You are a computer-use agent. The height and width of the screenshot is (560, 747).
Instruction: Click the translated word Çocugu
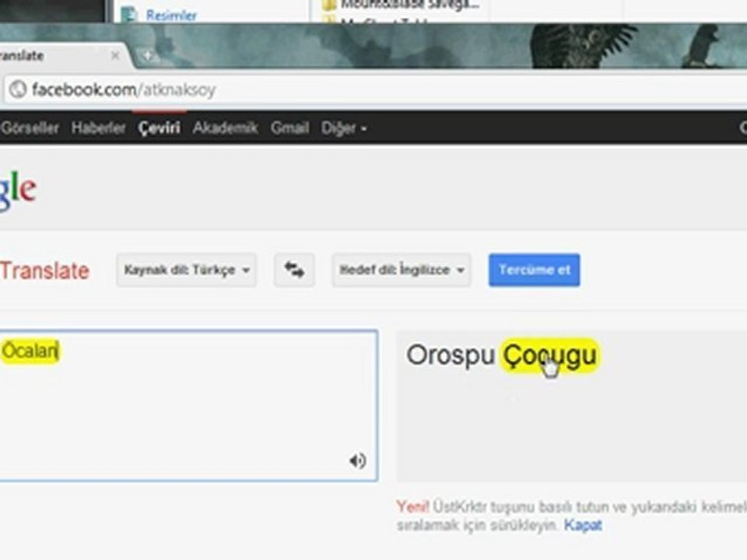pyautogui.click(x=550, y=355)
